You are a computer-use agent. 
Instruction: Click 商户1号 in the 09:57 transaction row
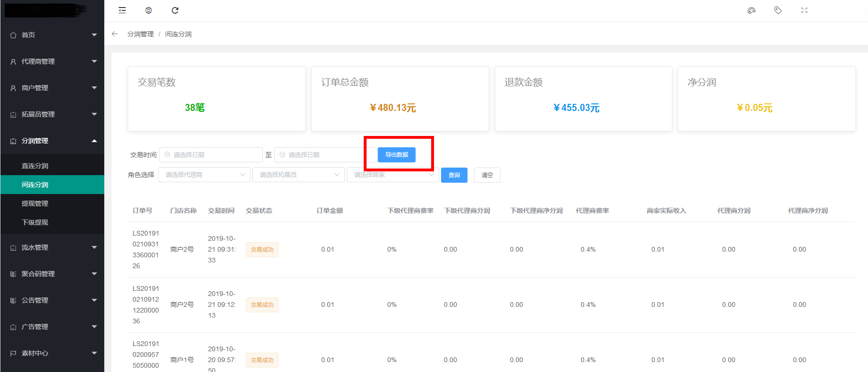click(182, 360)
